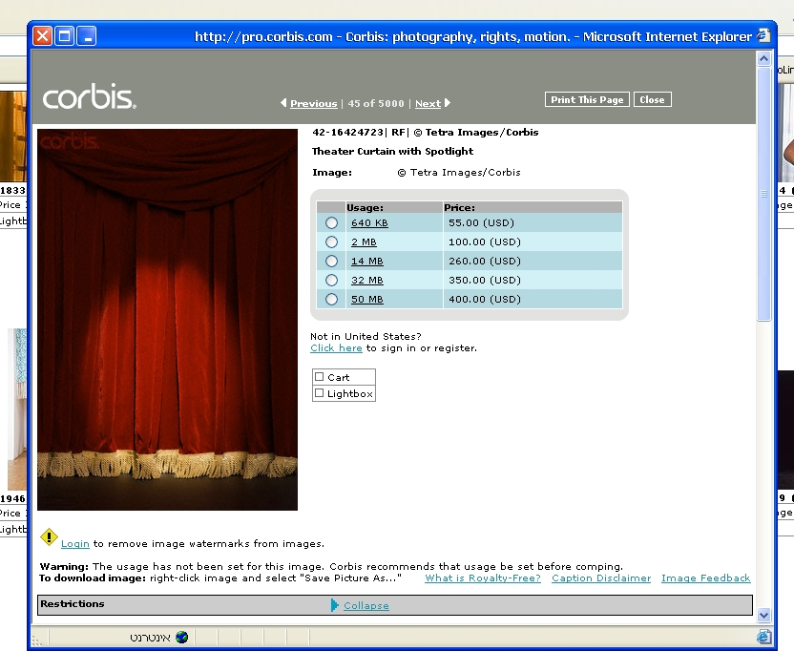Click the '45 of 5000' counter text
Image resolution: width=794 pixels, height=672 pixels.
376,103
